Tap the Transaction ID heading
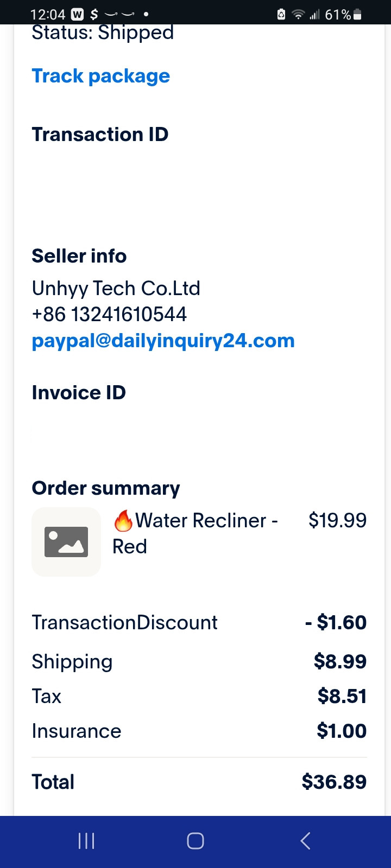This screenshot has height=868, width=391. pyautogui.click(x=100, y=135)
